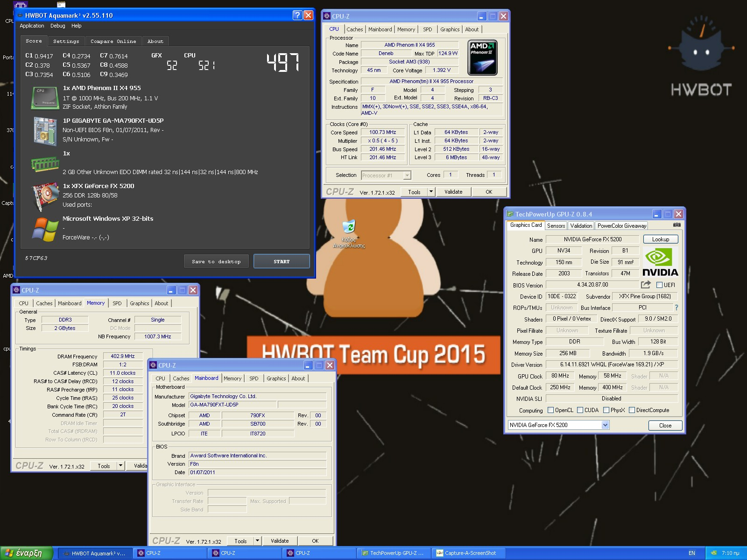The height and width of the screenshot is (560, 747).
Task: Click the Capture-A-ScreenShot taskbar button
Action: (x=468, y=553)
